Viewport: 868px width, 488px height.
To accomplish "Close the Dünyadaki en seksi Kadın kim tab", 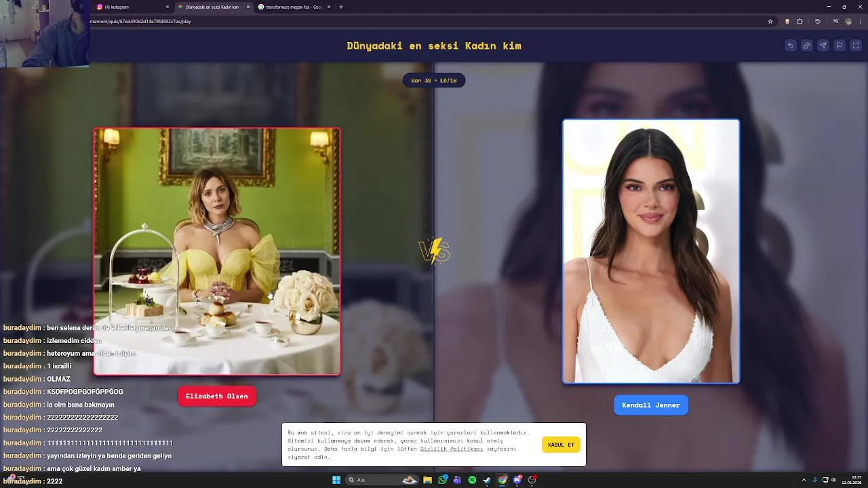I will 248,7.
